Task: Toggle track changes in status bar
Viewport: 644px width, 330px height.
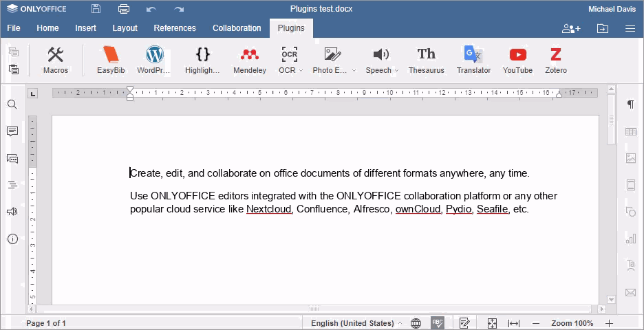Action: 464,323
